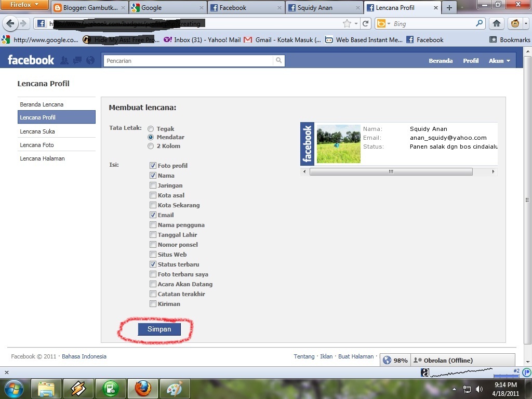This screenshot has height=399, width=532.
Task: Open the Tentang footer link
Action: [x=304, y=356]
